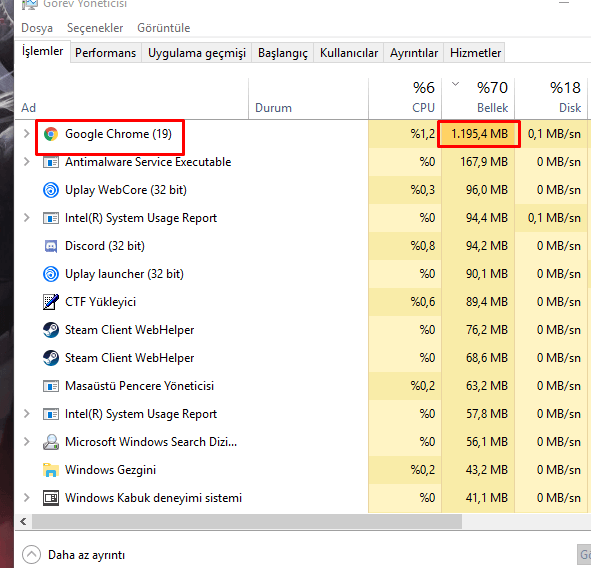591x568 pixels.
Task: Click the Uplay WebCore process icon
Action: [51, 190]
